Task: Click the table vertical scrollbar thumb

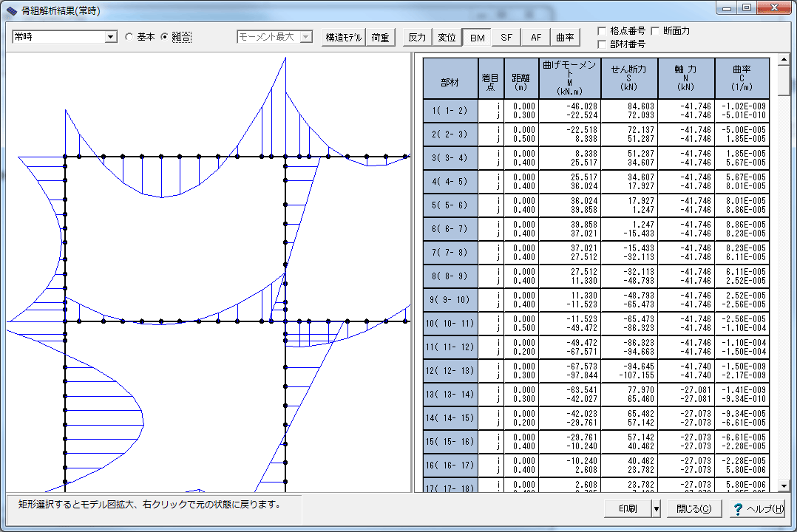Action: (784, 80)
